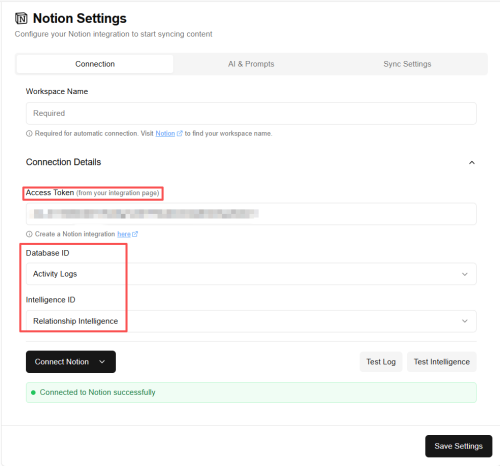Switch to the Sync Settings tab
Viewport: 500px width, 466px height.
pos(407,64)
